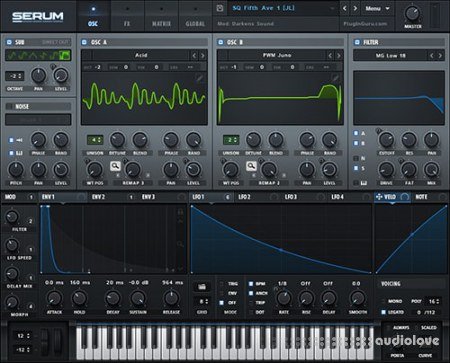450x363 pixels.
Task: Enable the NOISE oscillator switch
Action: 9,107
